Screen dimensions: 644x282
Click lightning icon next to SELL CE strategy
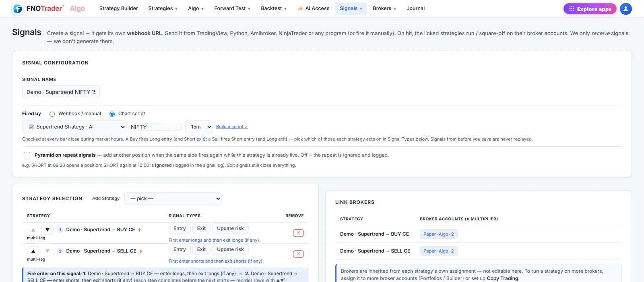click(x=141, y=251)
